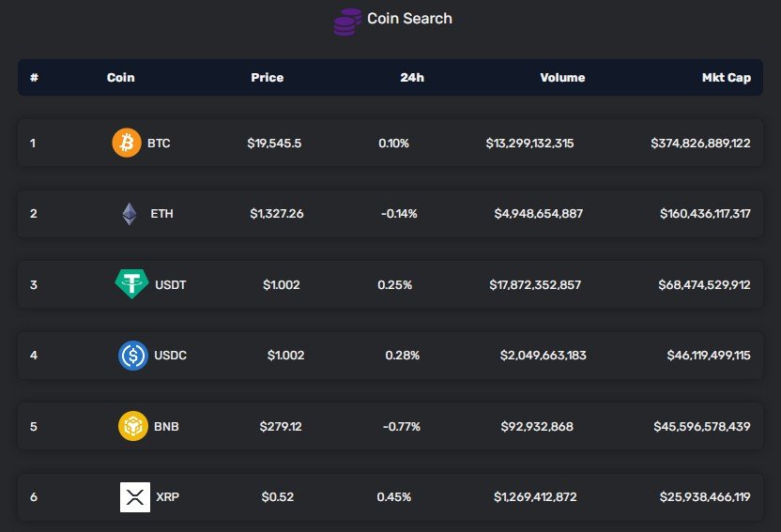Click USDC market cap $46,119,499,115
This screenshot has height=532, width=781.
[709, 356]
